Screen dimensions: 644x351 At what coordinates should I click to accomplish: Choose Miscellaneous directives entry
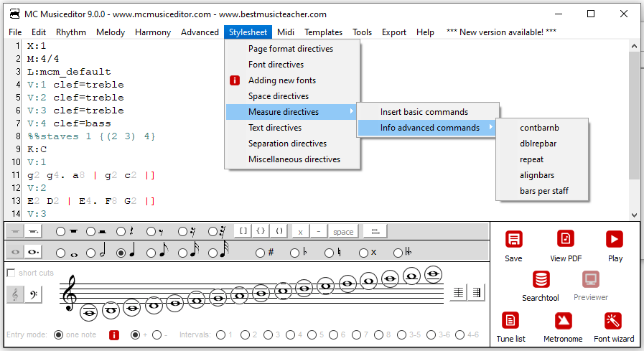click(294, 159)
